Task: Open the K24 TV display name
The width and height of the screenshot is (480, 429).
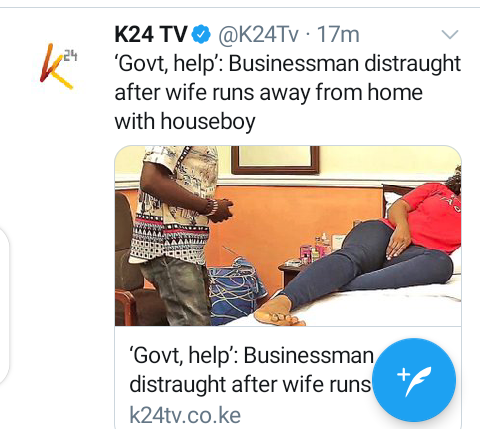Action: point(151,34)
